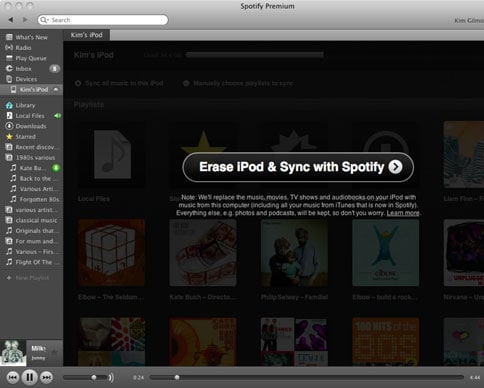Switch to the Kim's iPod tab
Image resolution: width=484 pixels, height=388 pixels.
pos(86,35)
